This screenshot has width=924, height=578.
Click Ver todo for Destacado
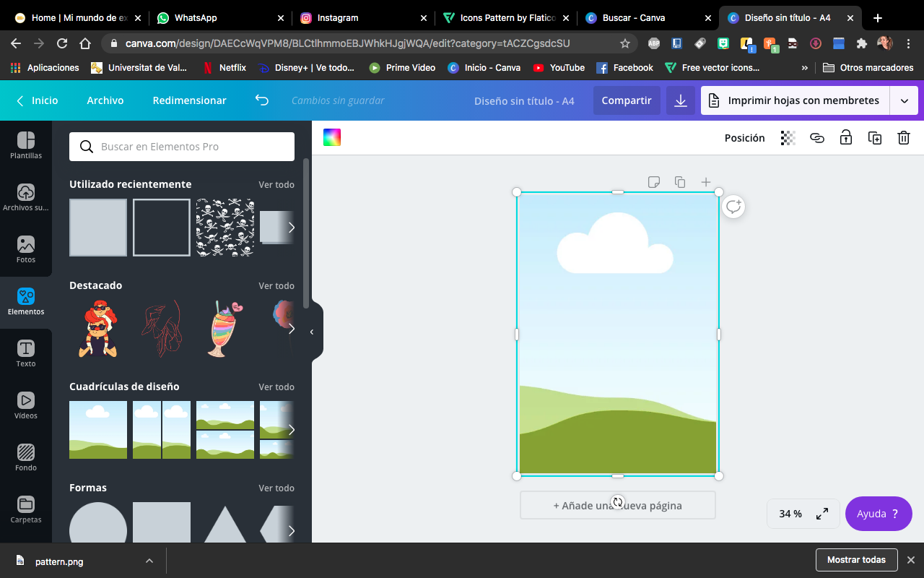coord(276,286)
